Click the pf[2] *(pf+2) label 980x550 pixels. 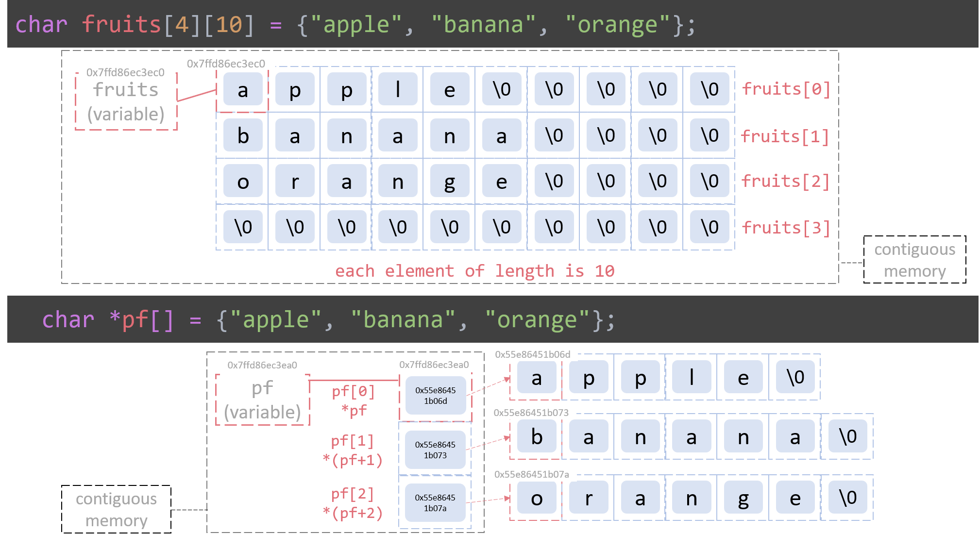353,503
